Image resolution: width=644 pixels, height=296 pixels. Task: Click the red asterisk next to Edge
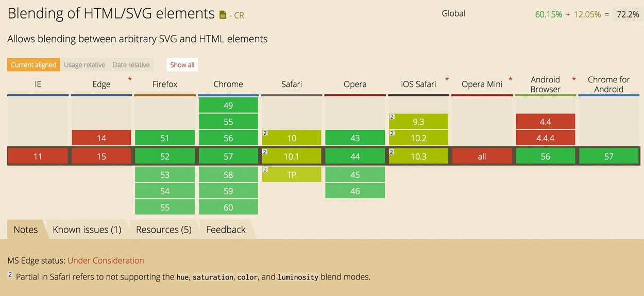[x=130, y=79]
